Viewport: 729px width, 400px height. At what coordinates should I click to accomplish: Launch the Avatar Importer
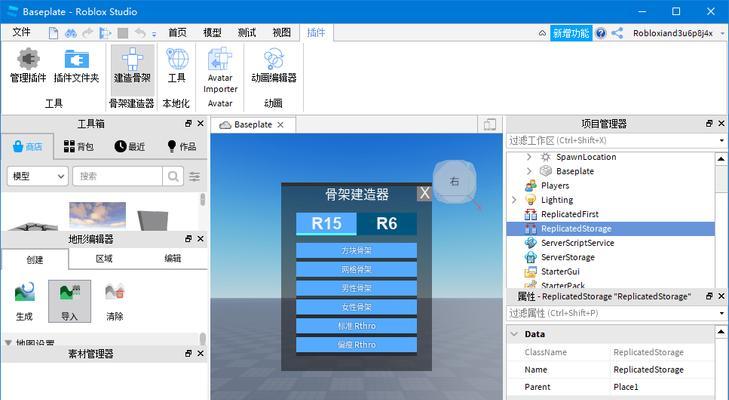coord(220,70)
